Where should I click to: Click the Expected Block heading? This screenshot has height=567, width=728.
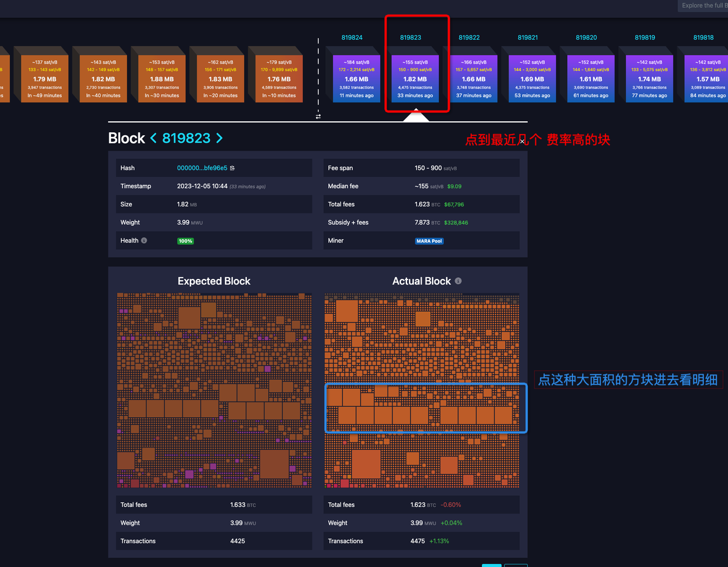tap(214, 281)
